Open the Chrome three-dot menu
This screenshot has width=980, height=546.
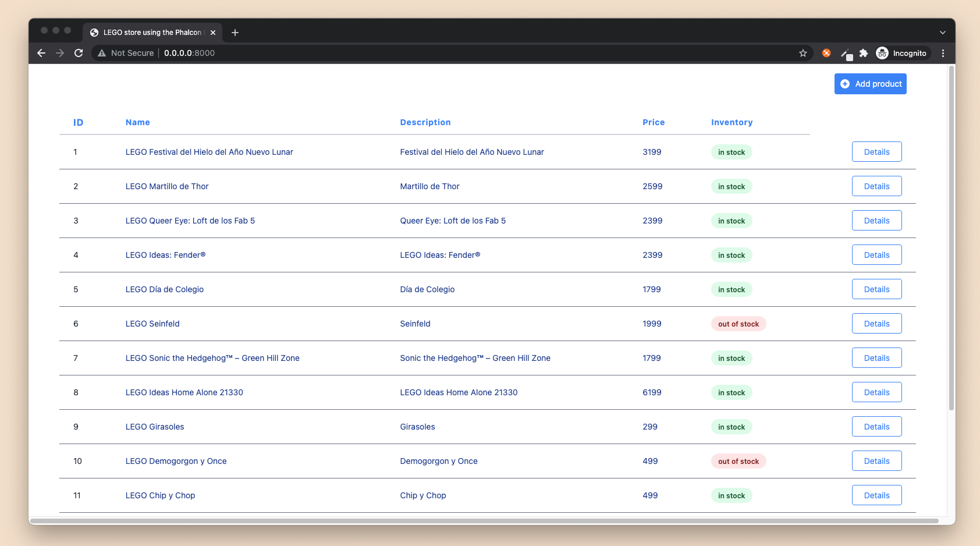pos(943,53)
